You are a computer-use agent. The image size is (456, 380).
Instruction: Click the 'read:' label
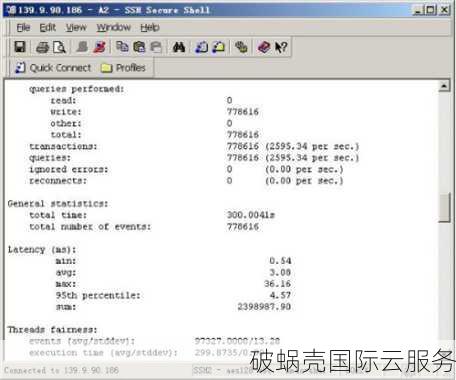click(x=63, y=100)
